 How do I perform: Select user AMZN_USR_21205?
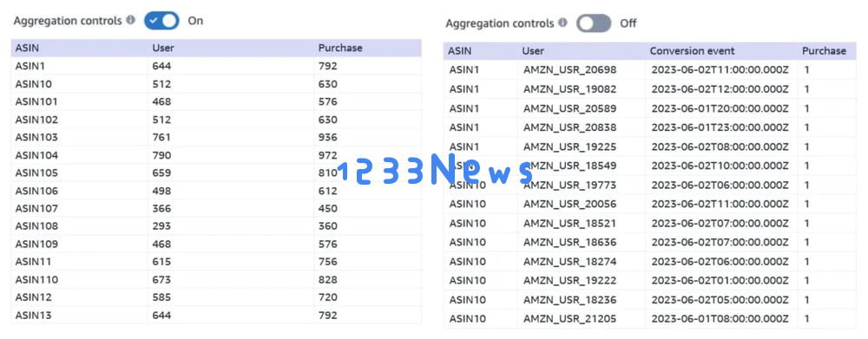569,319
